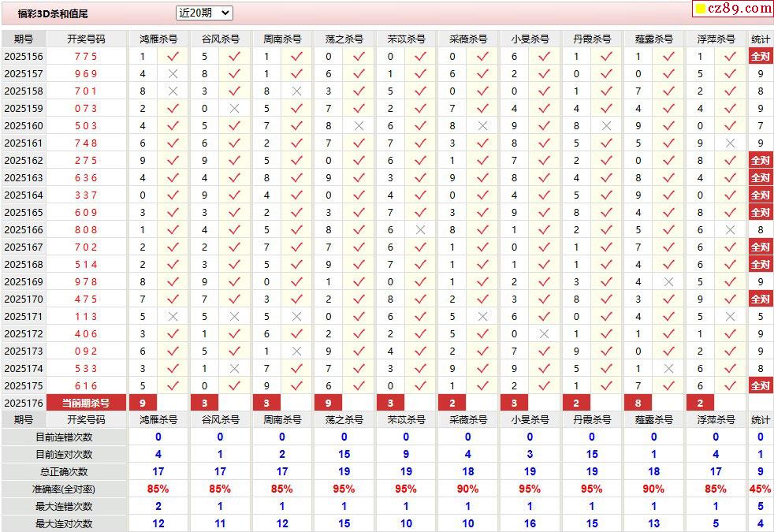Click the 最大连对次数 row label
Image resolution: width=774 pixels, height=532 pixels.
tap(64, 523)
